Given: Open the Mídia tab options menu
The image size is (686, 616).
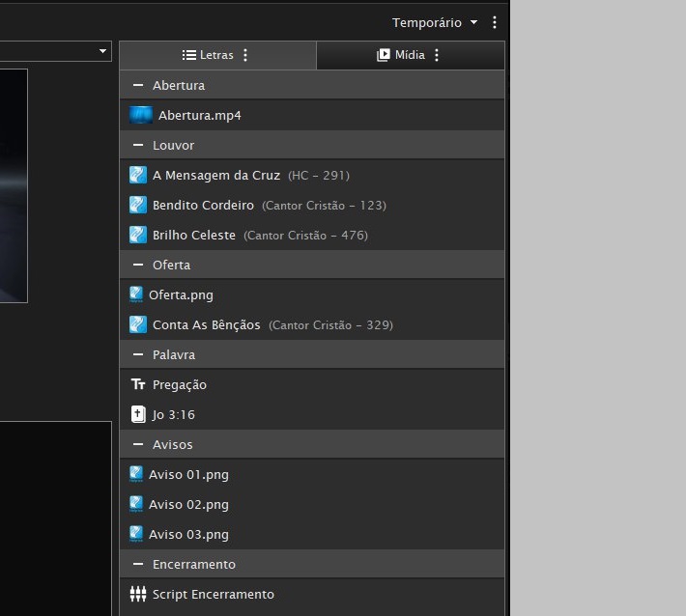Looking at the screenshot, I should (x=437, y=55).
